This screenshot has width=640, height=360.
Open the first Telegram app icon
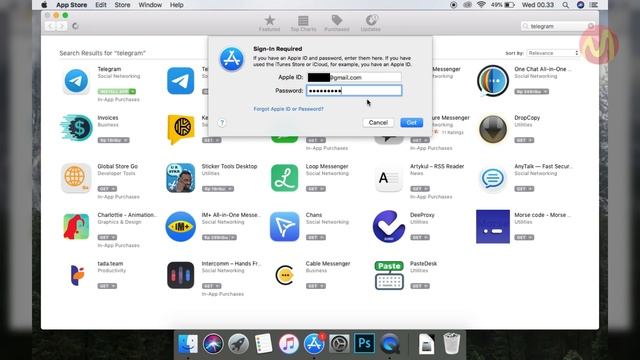(x=76, y=81)
